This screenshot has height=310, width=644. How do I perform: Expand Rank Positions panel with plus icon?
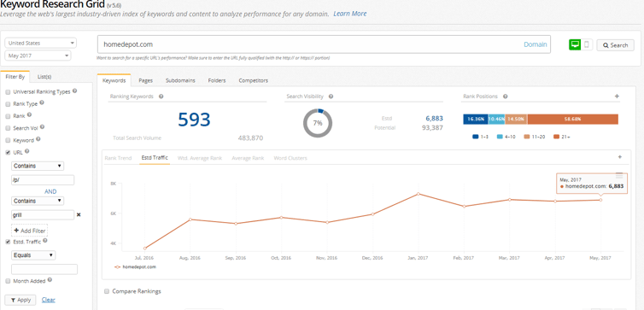(x=617, y=97)
